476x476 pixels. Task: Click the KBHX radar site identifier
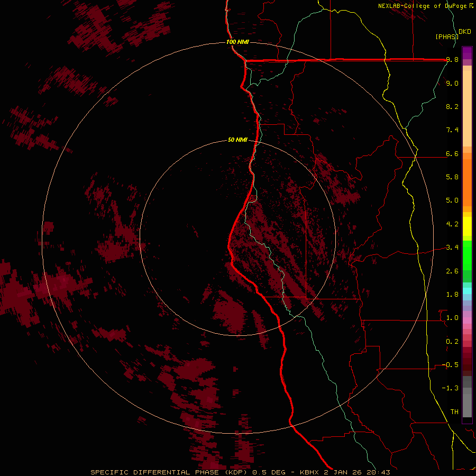pyautogui.click(x=309, y=472)
